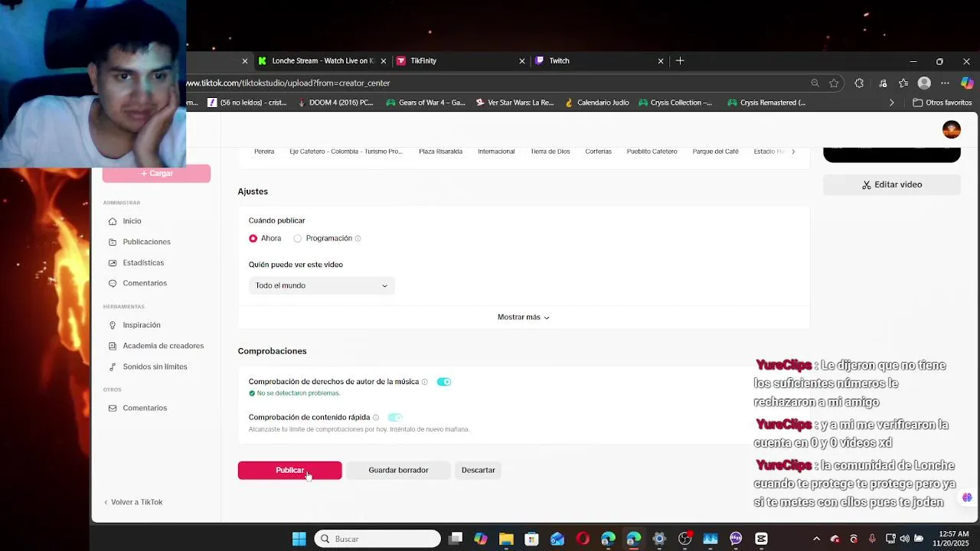The width and height of the screenshot is (980, 551).
Task: Show more bookmarks overflow chevron
Action: 891,103
